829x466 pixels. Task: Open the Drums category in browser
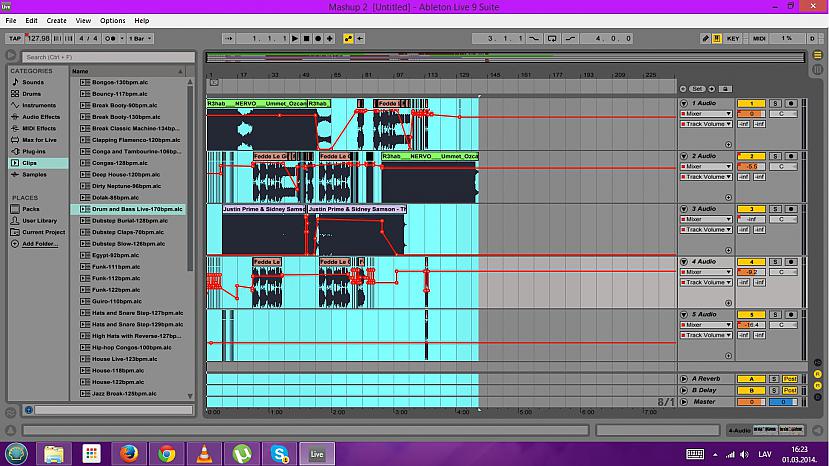[x=31, y=94]
